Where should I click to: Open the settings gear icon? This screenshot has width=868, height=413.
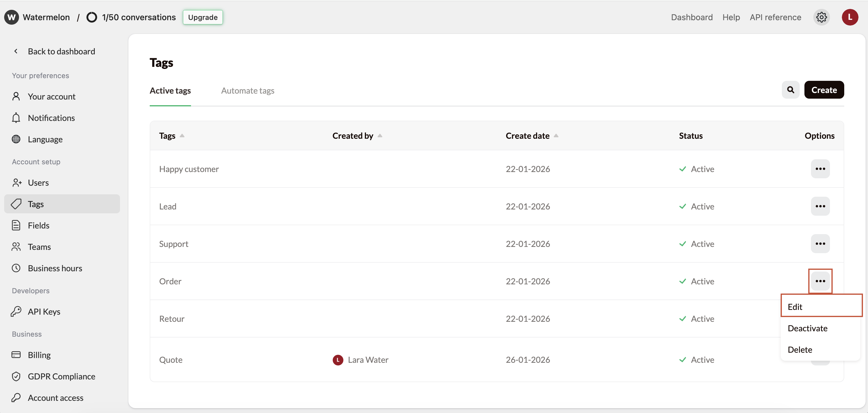tap(821, 17)
